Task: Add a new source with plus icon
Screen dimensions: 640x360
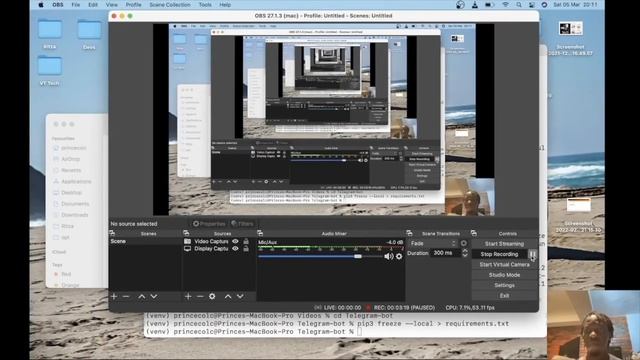Action: [188, 296]
